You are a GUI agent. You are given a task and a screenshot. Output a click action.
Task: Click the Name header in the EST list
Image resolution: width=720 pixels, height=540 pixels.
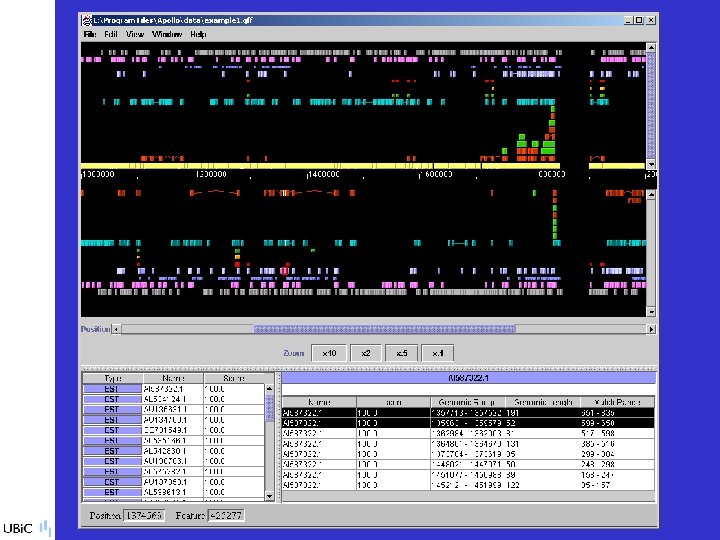coord(173,378)
